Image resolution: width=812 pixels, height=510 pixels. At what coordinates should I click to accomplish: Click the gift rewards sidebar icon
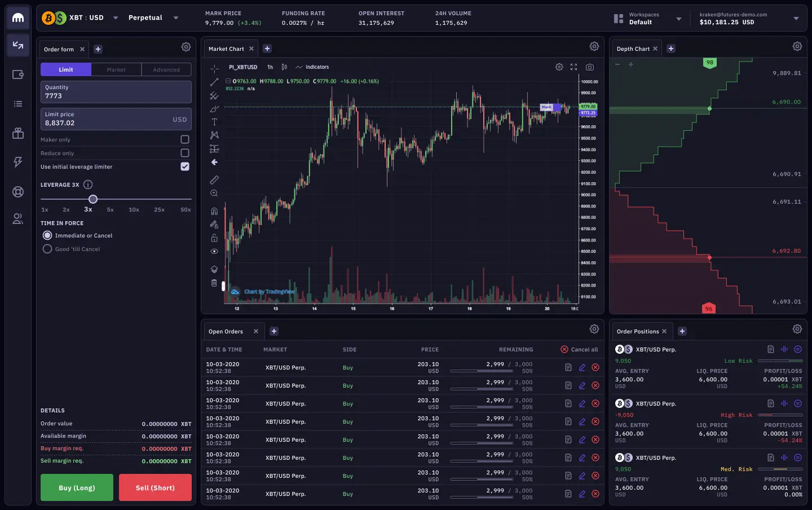pos(18,133)
